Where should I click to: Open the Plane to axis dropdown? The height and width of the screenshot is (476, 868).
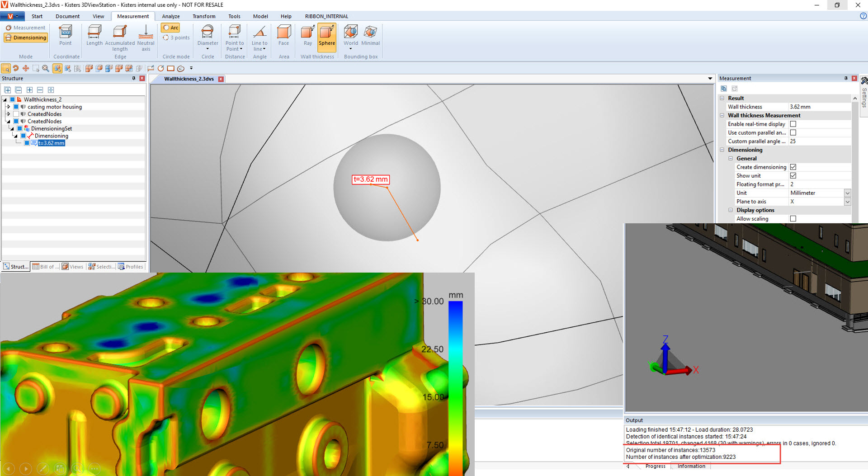pos(847,202)
